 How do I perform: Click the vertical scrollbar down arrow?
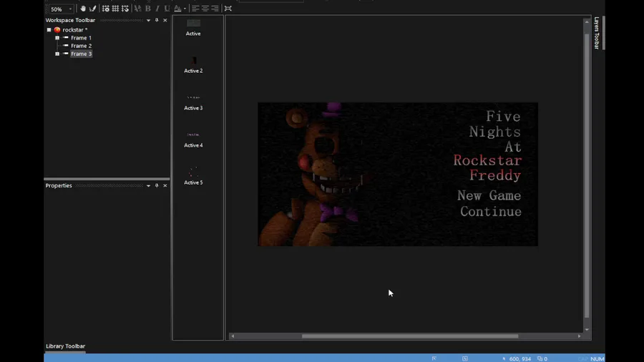pos(587,329)
